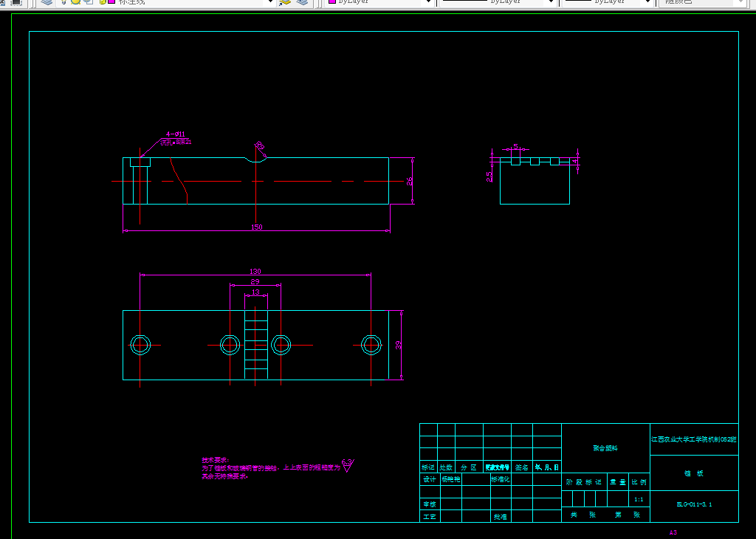The image size is (756, 539).
Task: Select the 39 width dimension text
Action: point(398,346)
